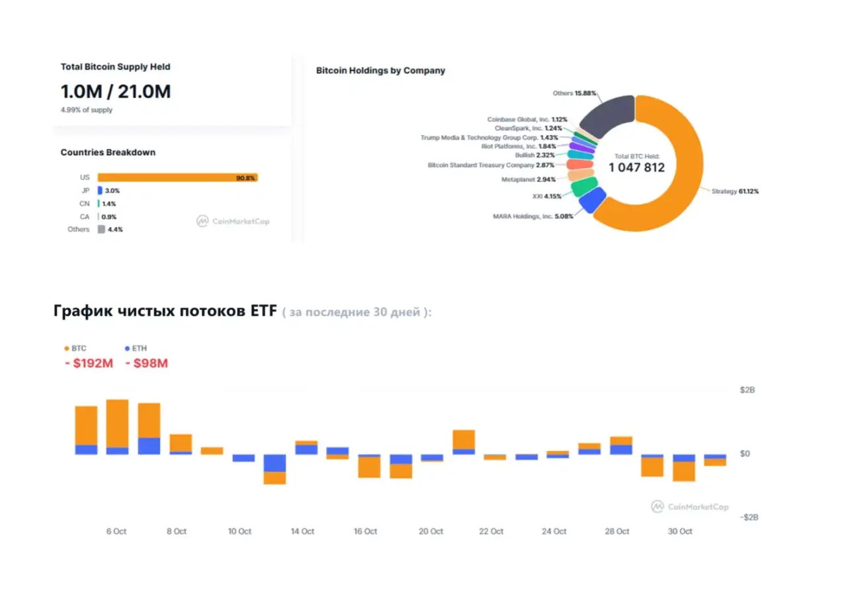Toggle the orange BTC legend dot
Screen dimensions: 868x600
67,348
